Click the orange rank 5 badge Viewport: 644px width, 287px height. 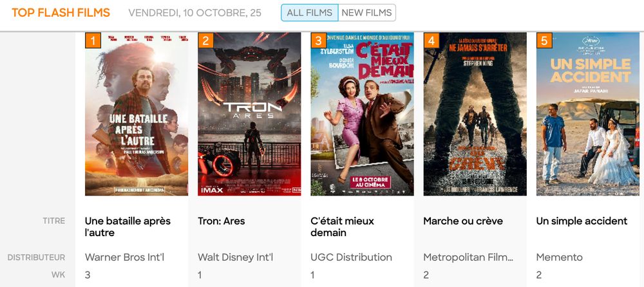(x=544, y=41)
